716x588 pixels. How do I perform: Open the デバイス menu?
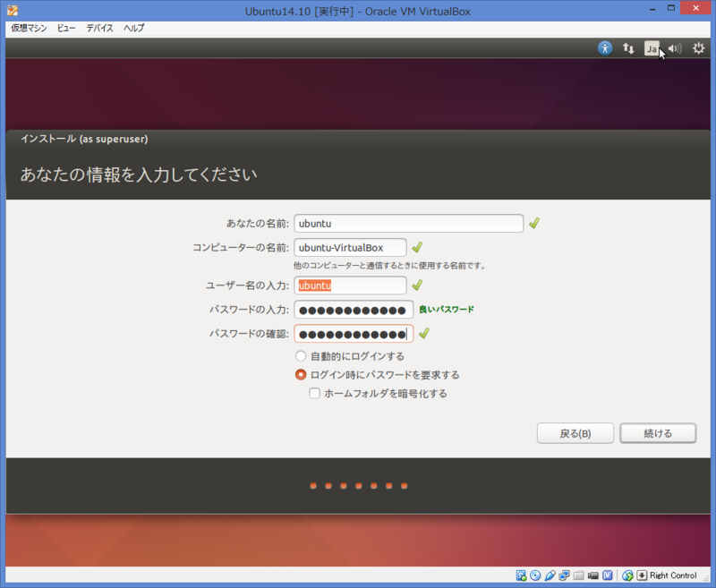click(98, 28)
